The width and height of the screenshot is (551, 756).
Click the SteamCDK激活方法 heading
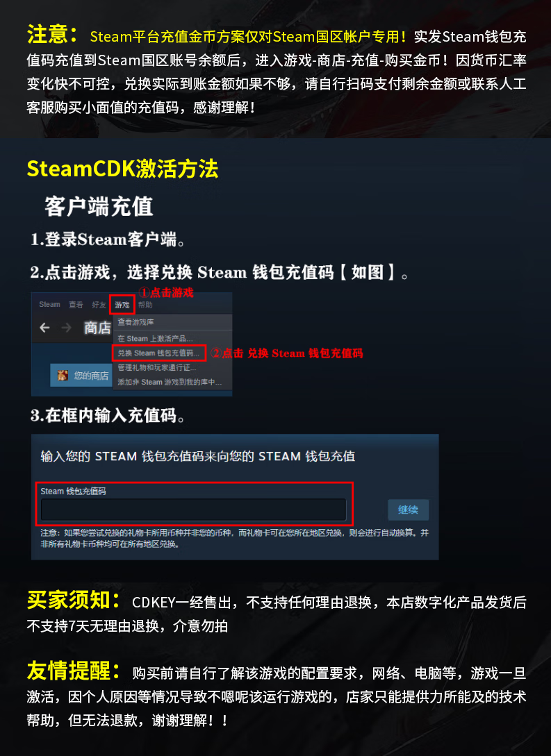pos(122,169)
